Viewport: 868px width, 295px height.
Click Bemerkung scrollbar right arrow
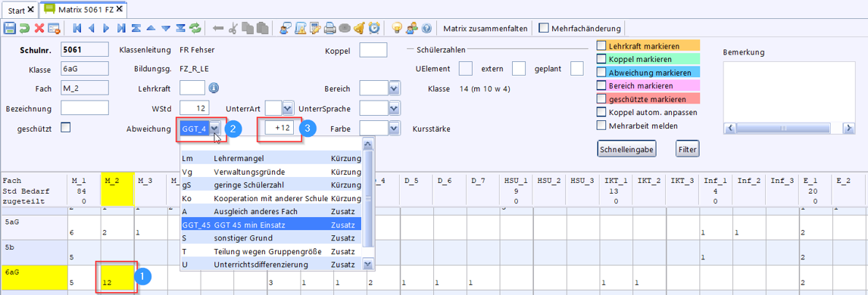coord(848,128)
